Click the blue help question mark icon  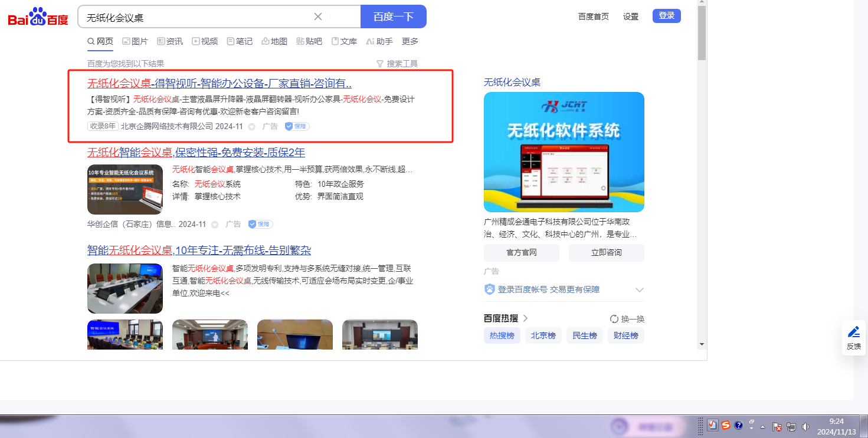point(738,425)
